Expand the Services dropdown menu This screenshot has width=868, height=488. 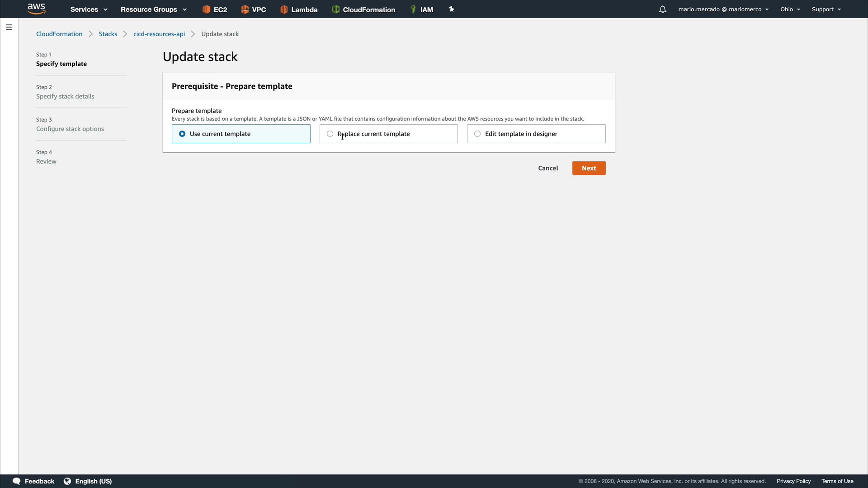[x=89, y=9]
